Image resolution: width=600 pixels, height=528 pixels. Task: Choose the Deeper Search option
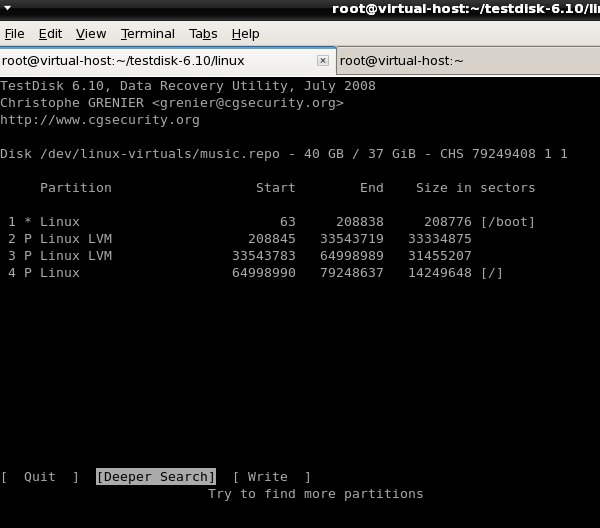(156, 477)
